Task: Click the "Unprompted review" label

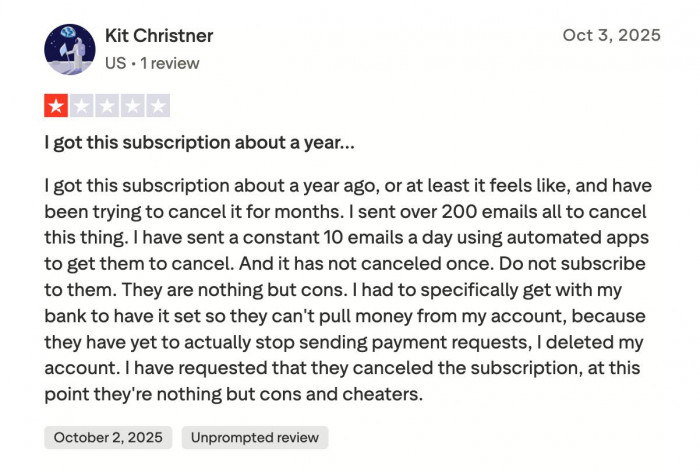Action: click(253, 437)
